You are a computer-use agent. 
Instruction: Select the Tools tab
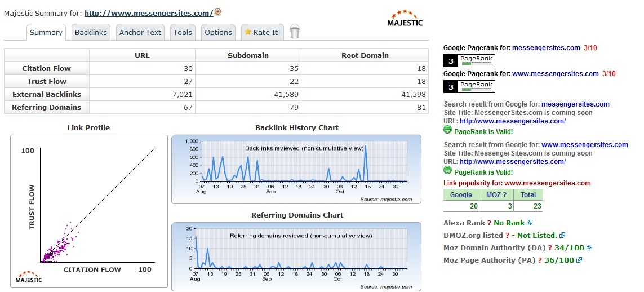[x=183, y=33]
